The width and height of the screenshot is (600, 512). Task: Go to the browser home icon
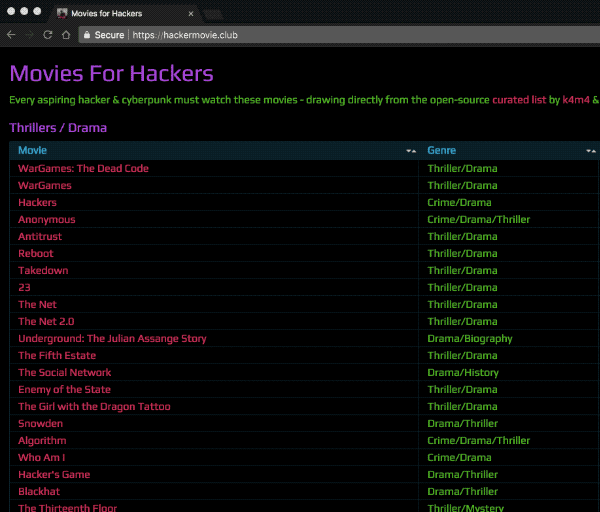click(x=66, y=35)
